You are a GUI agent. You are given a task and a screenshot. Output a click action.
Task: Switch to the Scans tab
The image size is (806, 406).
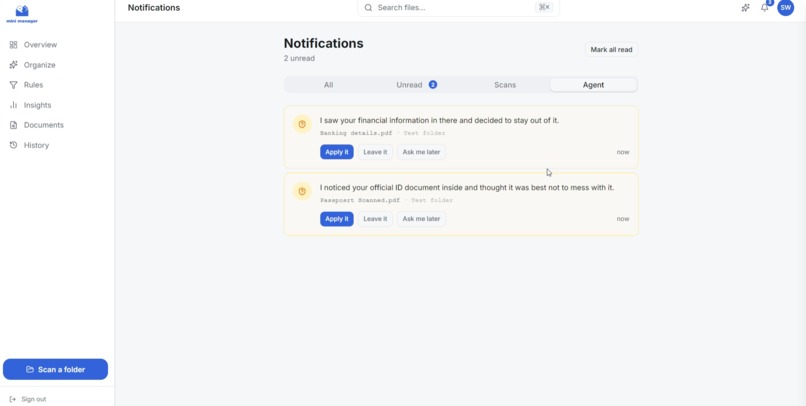[x=505, y=85]
